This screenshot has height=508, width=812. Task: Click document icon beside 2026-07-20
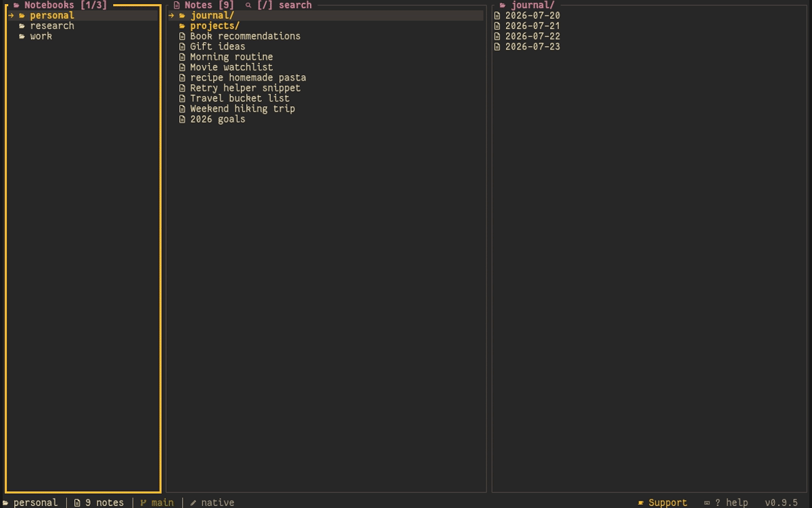497,16
